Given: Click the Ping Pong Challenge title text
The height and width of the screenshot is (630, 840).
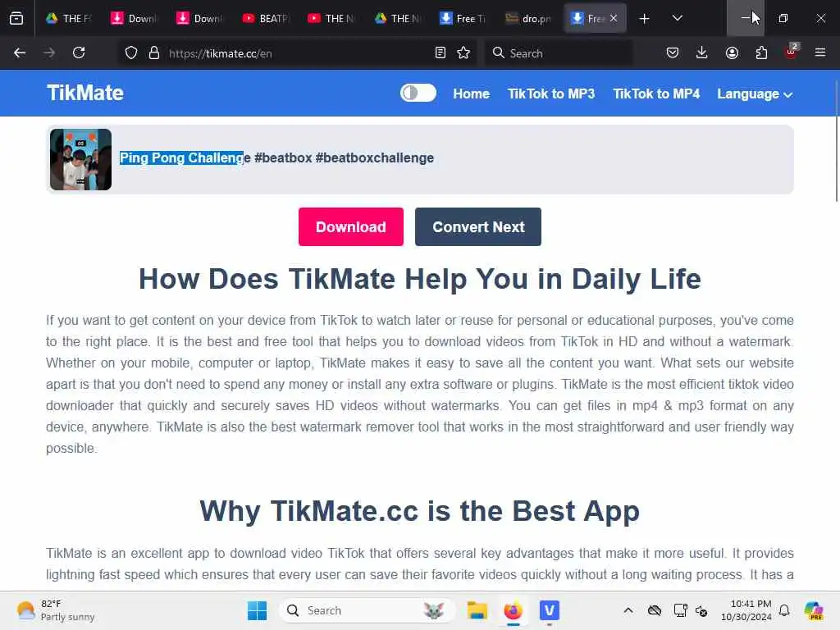Looking at the screenshot, I should pos(185,158).
